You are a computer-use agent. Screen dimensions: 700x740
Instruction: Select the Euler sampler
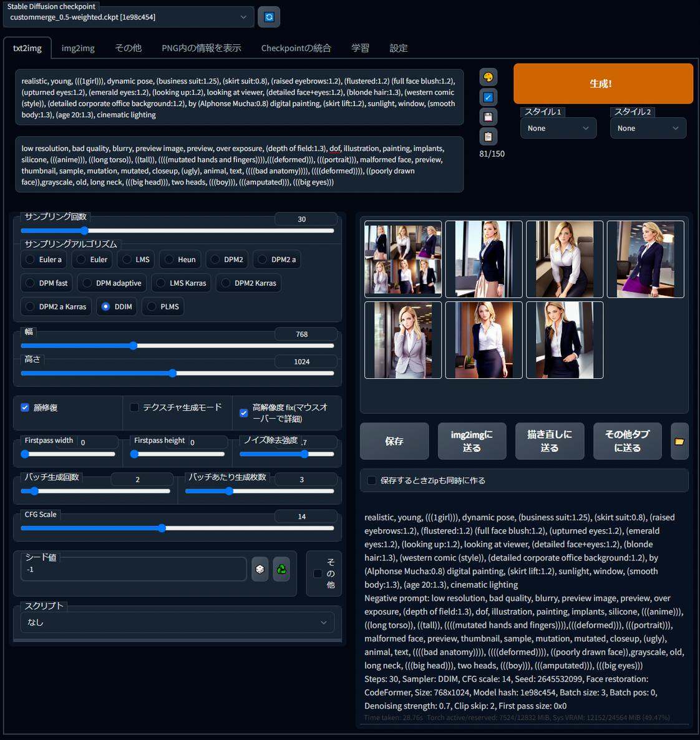(x=92, y=260)
